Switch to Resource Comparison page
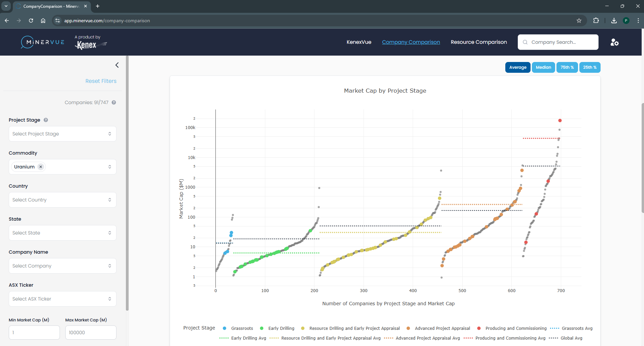Screen dimensions: 644x346 tap(478, 42)
